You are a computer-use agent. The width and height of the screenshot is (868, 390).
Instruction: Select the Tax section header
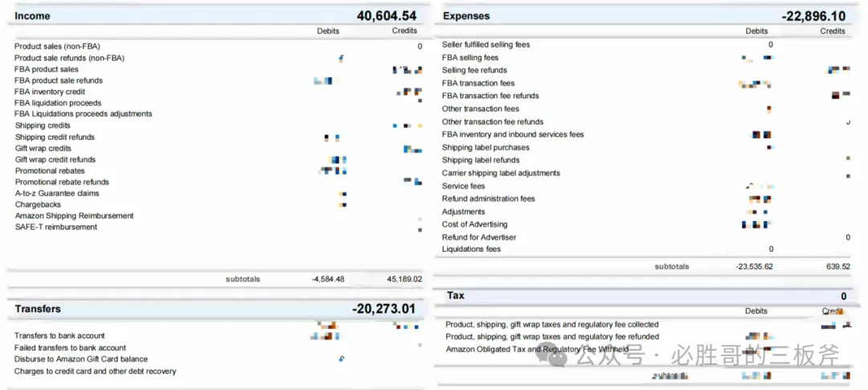(x=456, y=296)
